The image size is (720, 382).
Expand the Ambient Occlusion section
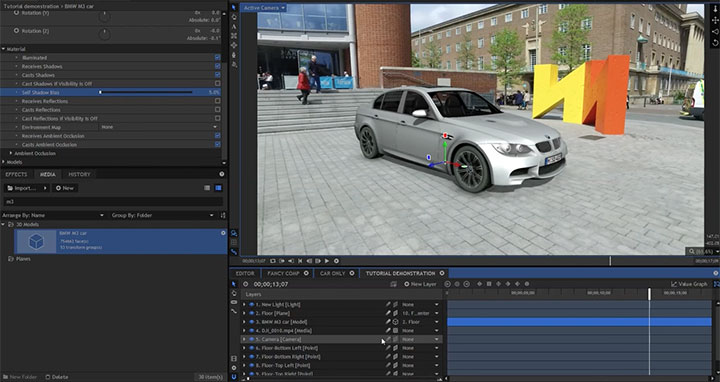11,153
